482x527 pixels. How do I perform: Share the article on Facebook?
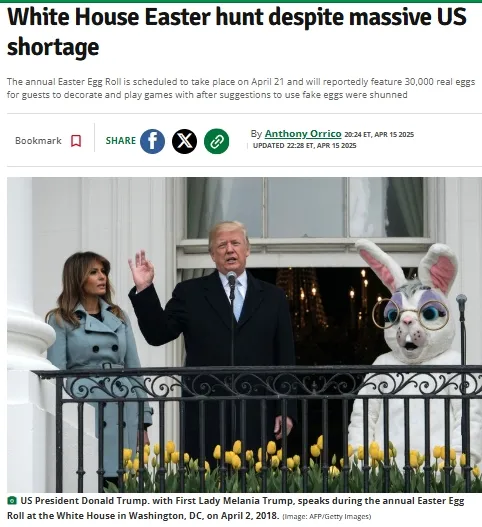click(x=152, y=141)
